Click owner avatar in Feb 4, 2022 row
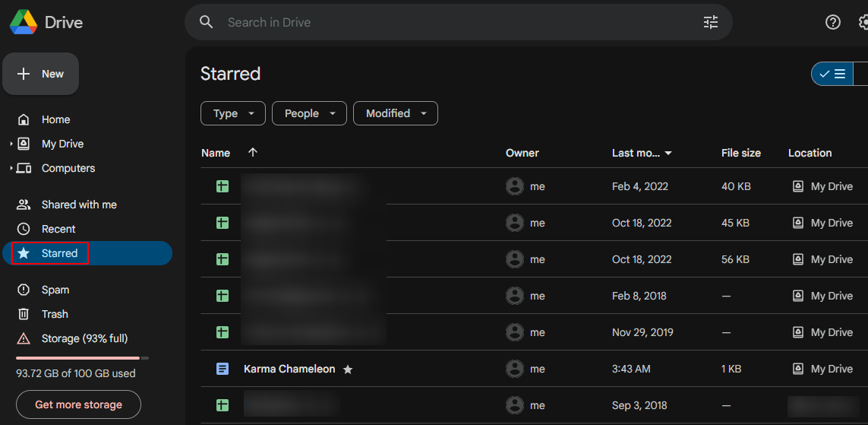 515,187
